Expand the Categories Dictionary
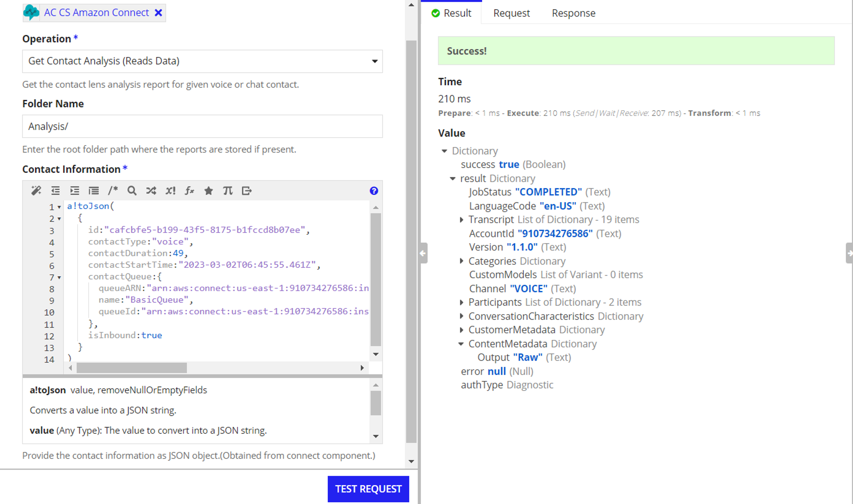Viewport: 853px width, 504px height. click(461, 261)
